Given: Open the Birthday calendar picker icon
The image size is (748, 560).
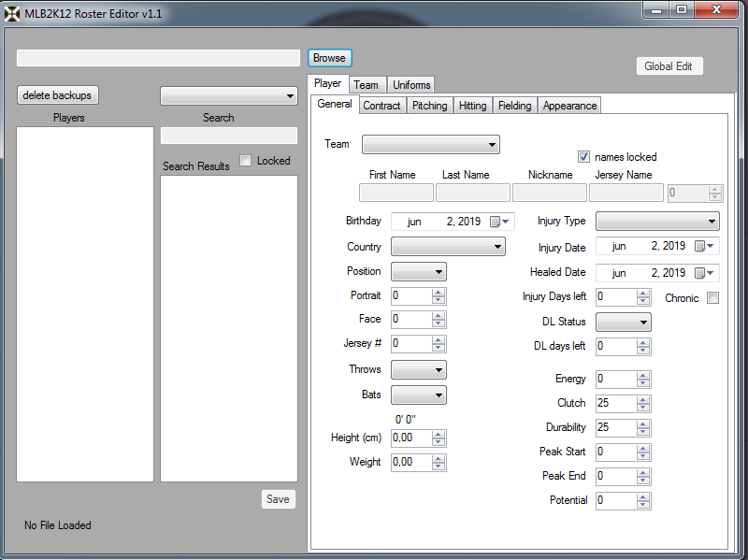Looking at the screenshot, I should coord(496,222).
